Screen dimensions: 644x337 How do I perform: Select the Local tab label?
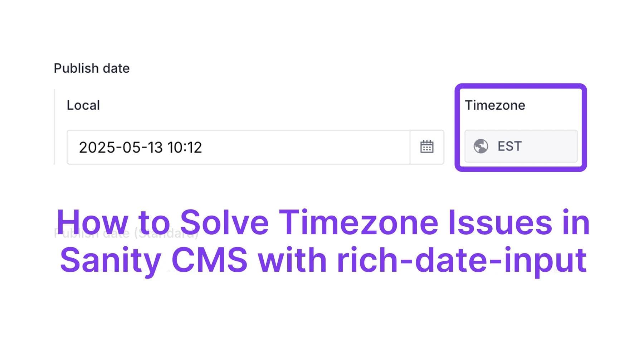pos(83,105)
